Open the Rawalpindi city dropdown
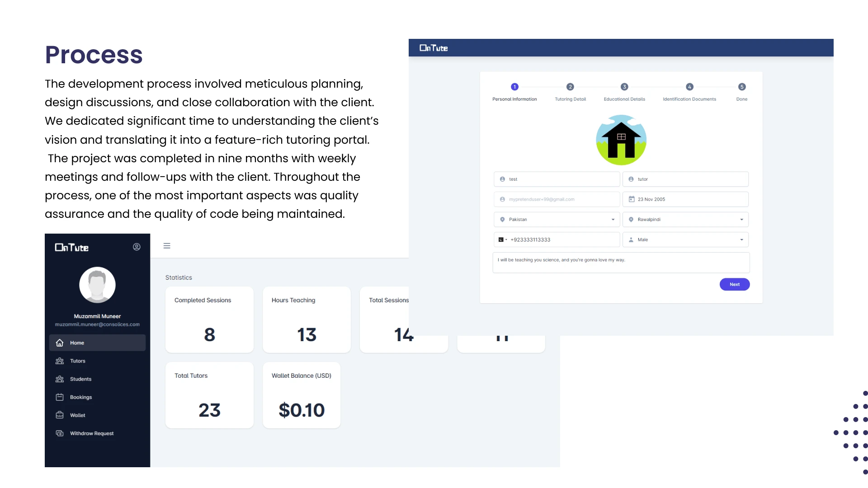The width and height of the screenshot is (868, 488). pyautogui.click(x=685, y=220)
